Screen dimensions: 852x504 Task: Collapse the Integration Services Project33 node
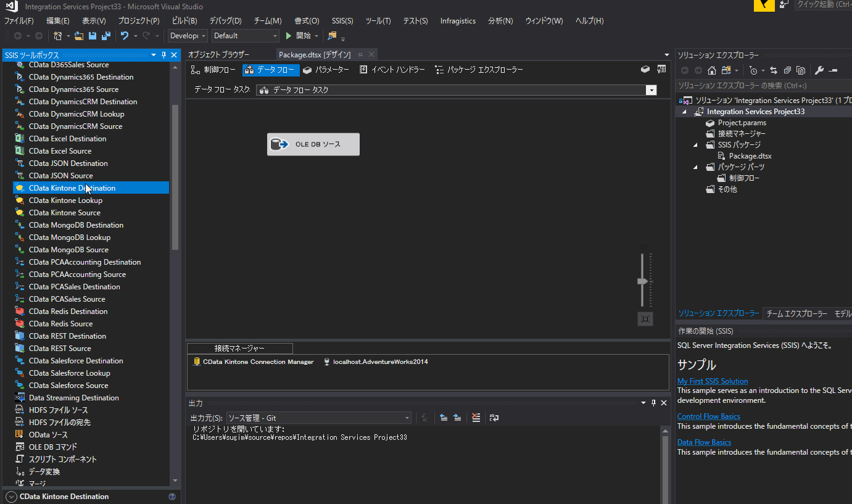click(684, 112)
